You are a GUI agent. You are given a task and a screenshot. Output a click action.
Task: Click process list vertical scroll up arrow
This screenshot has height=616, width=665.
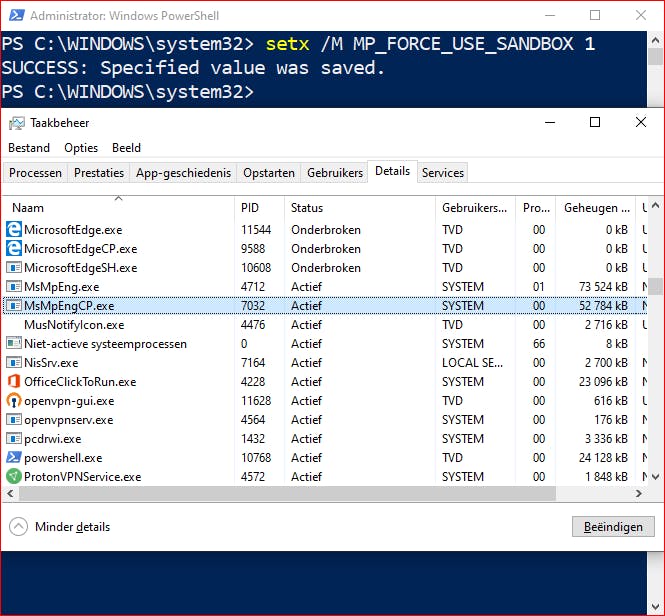[655, 205]
